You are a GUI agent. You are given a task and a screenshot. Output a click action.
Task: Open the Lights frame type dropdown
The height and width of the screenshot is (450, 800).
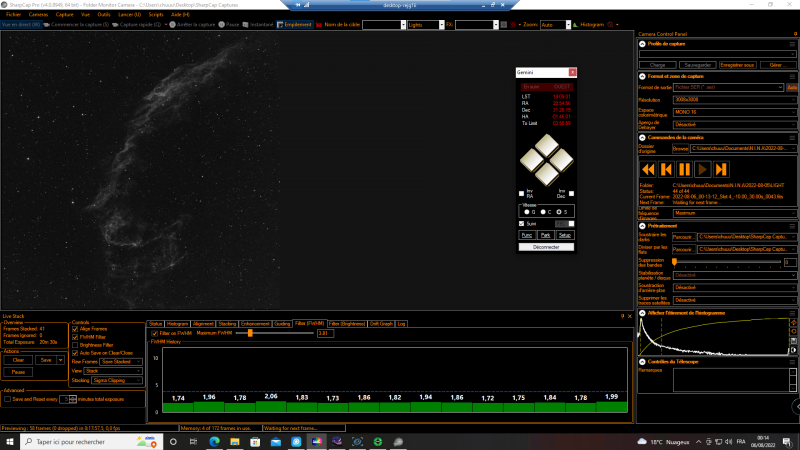click(426, 24)
